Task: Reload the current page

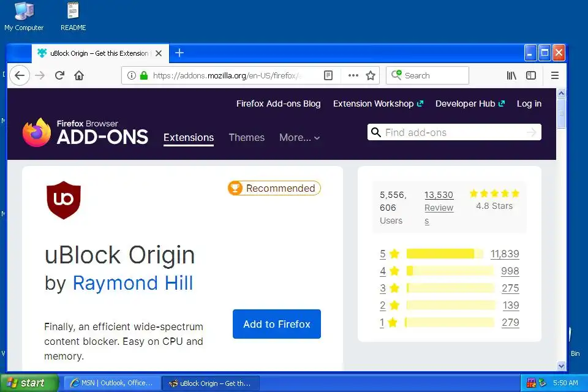Action: click(x=59, y=75)
